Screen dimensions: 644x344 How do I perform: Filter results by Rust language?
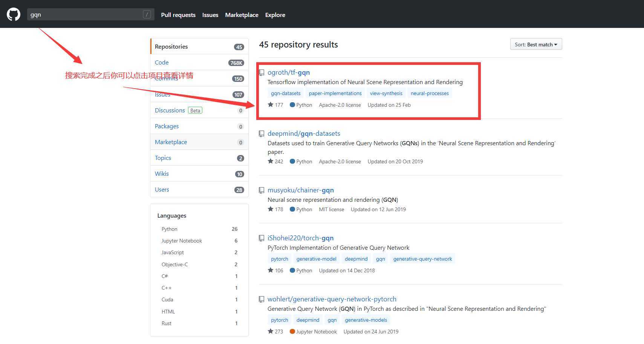tap(199, 323)
